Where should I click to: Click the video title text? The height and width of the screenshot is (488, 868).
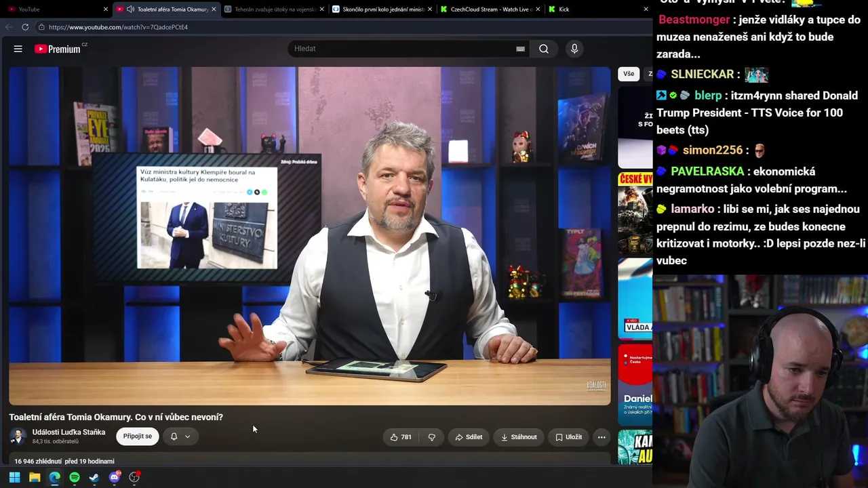tap(116, 418)
